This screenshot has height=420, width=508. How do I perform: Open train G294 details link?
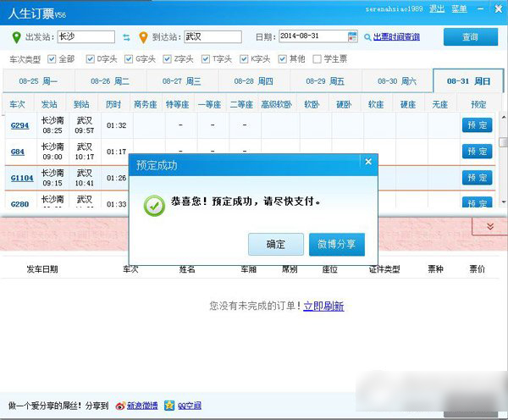(x=19, y=125)
